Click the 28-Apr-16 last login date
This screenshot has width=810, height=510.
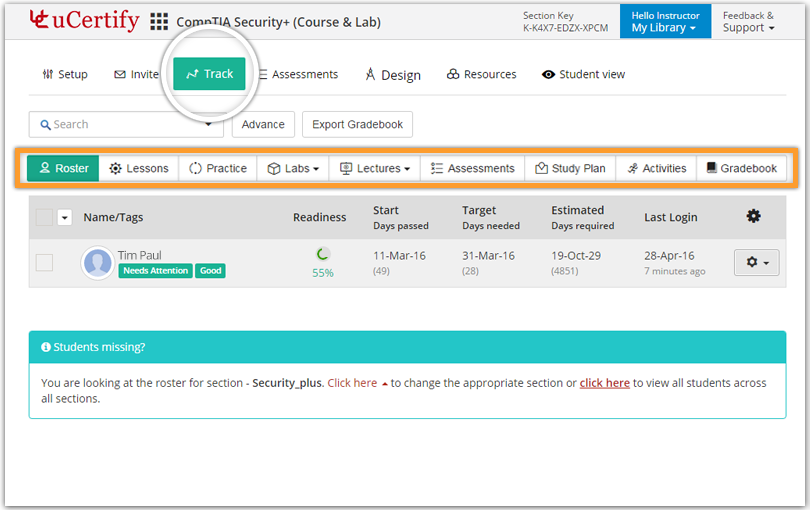pyautogui.click(x=669, y=256)
